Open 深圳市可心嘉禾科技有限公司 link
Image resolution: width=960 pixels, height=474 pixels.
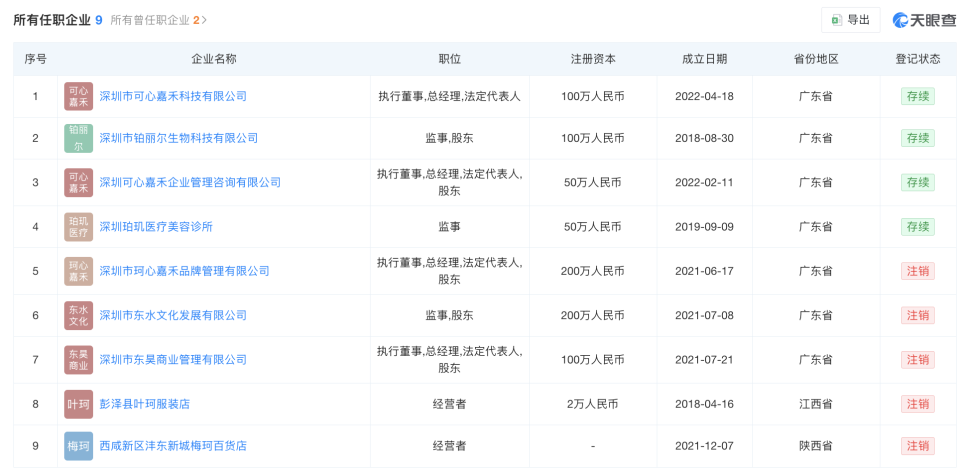(x=173, y=96)
